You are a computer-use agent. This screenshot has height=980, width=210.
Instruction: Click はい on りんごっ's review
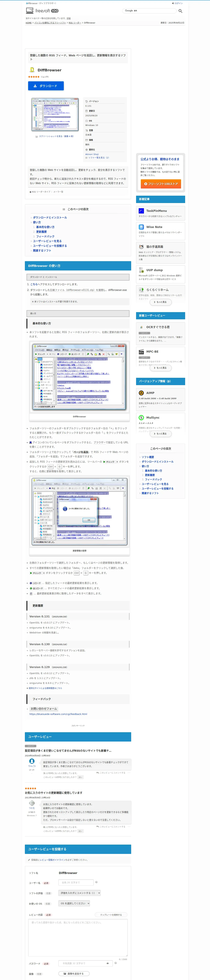[80, 777]
